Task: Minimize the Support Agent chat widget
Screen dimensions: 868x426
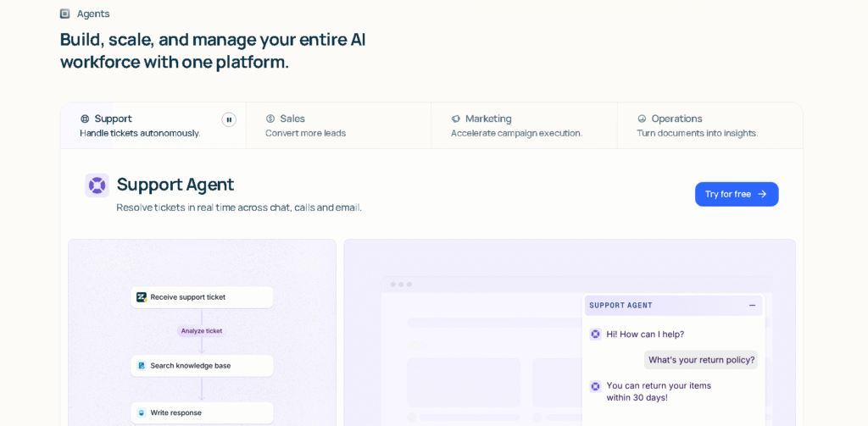Action: 752,305
